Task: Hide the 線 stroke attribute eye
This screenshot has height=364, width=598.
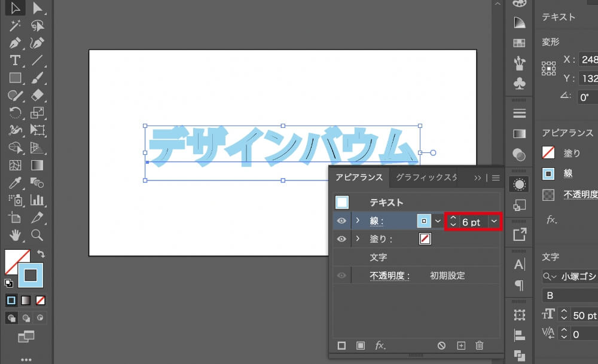Action: (341, 221)
